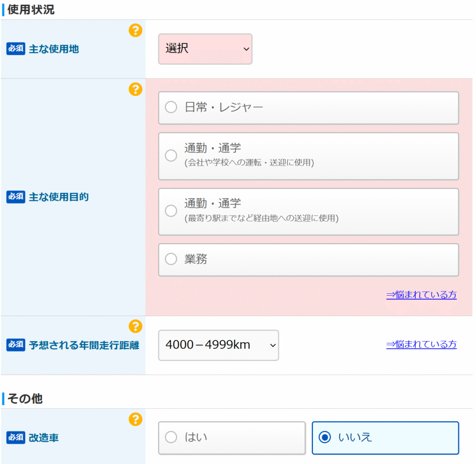Screen dimensions: 476x464
Task: Open the help icon for 主な使用目的
Action: click(135, 89)
